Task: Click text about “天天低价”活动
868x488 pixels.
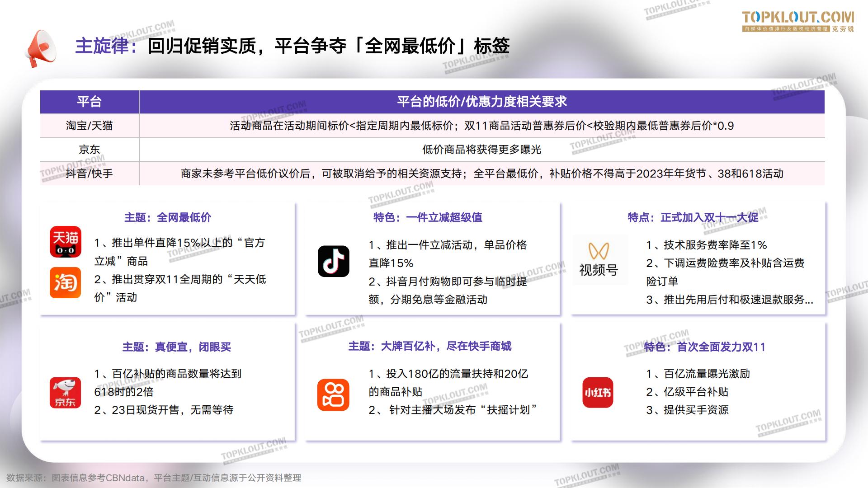Action: point(180,288)
